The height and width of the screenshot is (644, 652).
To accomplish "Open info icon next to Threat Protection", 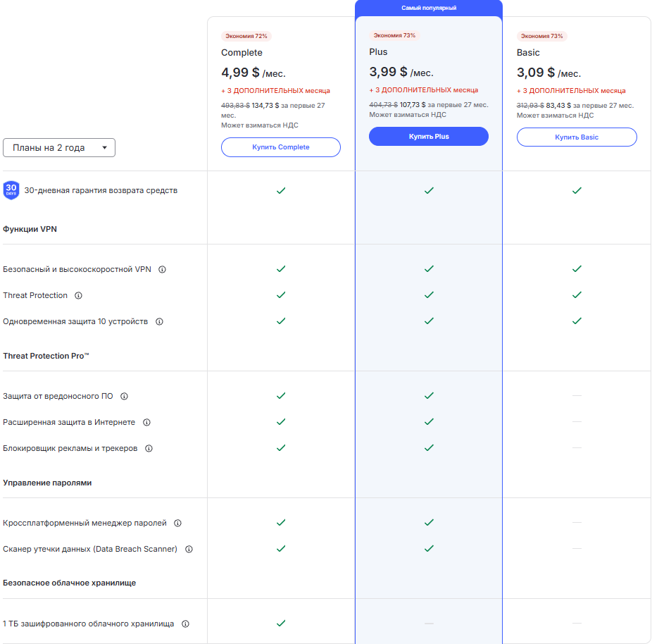I will coord(78,295).
